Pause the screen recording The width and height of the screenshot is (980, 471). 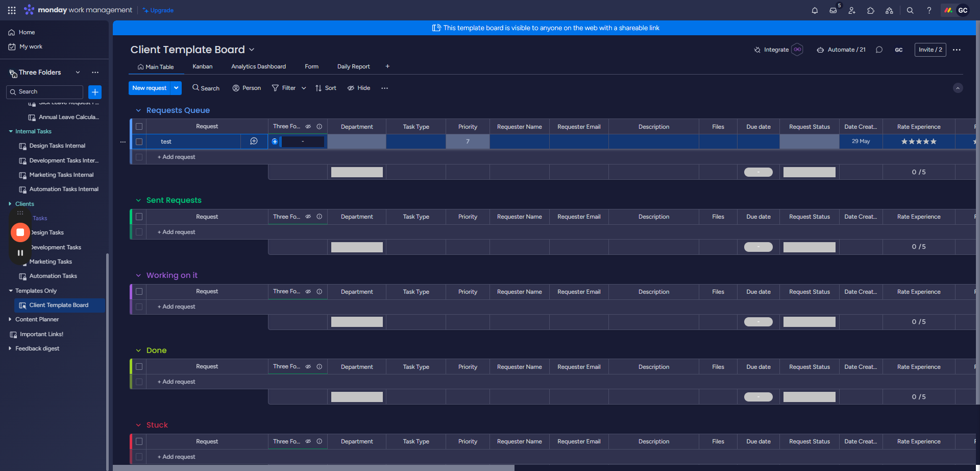point(20,253)
